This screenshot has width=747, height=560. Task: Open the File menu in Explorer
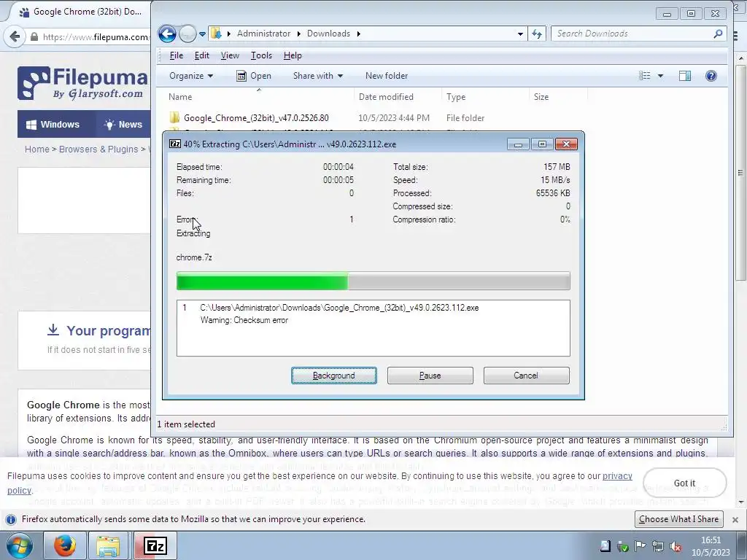[x=177, y=55]
